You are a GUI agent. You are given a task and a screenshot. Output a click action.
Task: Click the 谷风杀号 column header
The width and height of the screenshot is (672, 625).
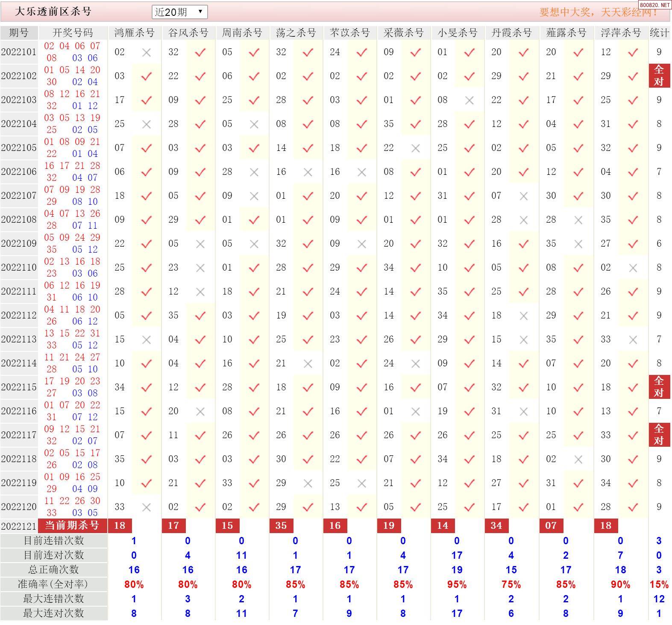click(188, 32)
